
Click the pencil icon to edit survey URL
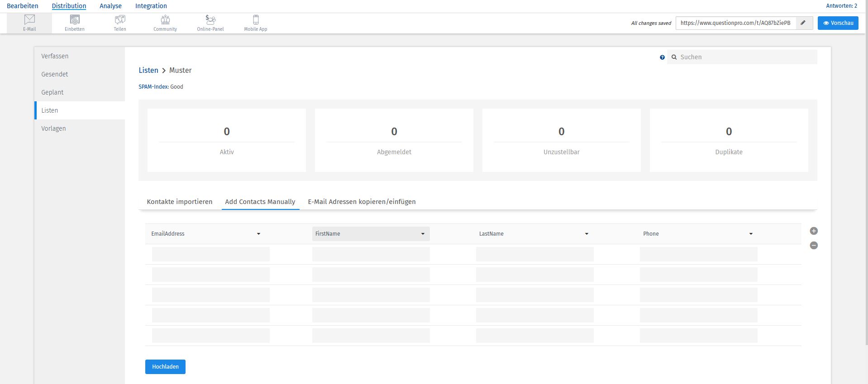click(x=803, y=23)
